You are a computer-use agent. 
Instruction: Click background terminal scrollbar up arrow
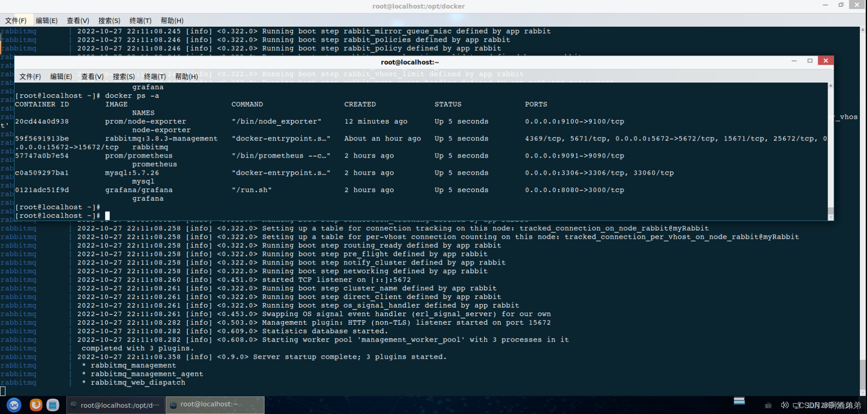[863, 29]
